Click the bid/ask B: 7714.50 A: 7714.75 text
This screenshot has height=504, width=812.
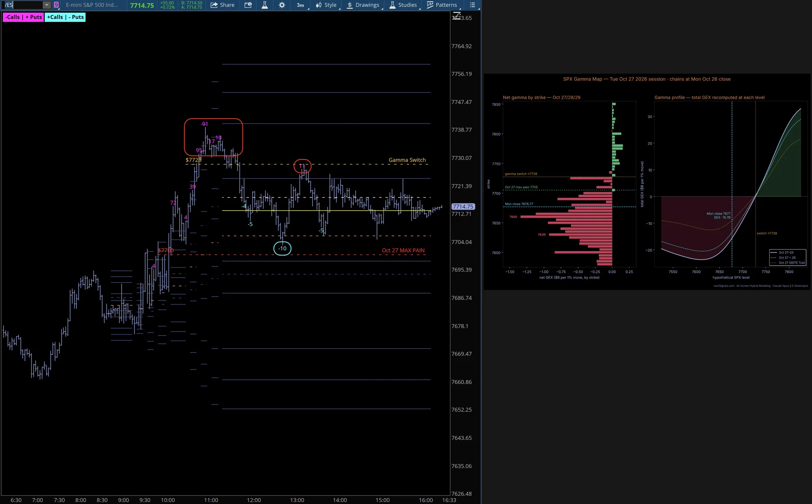click(x=192, y=5)
